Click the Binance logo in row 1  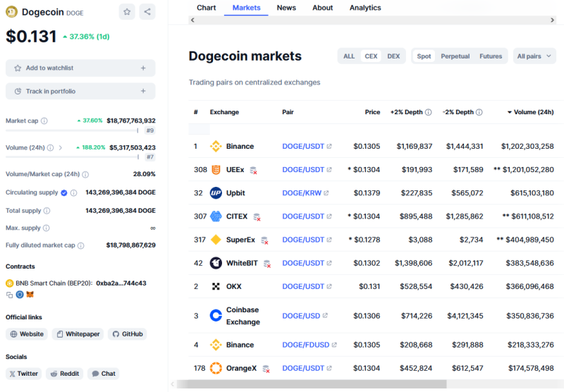[x=216, y=147]
